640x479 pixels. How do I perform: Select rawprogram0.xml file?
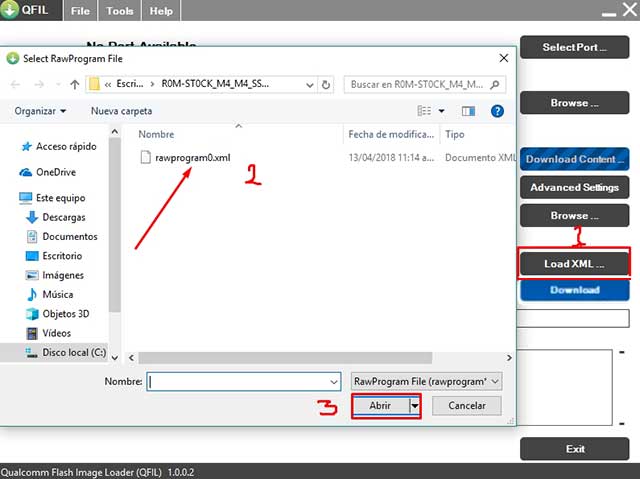point(193,157)
